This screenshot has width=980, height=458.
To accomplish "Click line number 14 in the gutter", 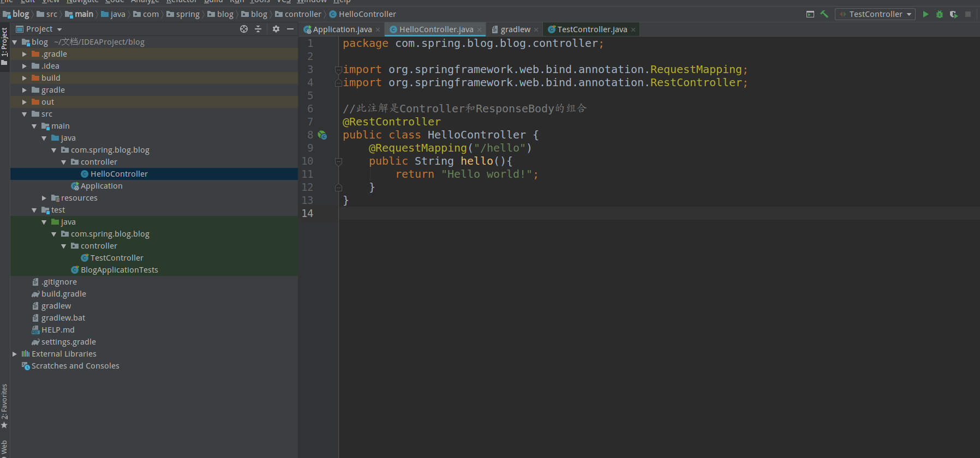I will click(x=308, y=214).
